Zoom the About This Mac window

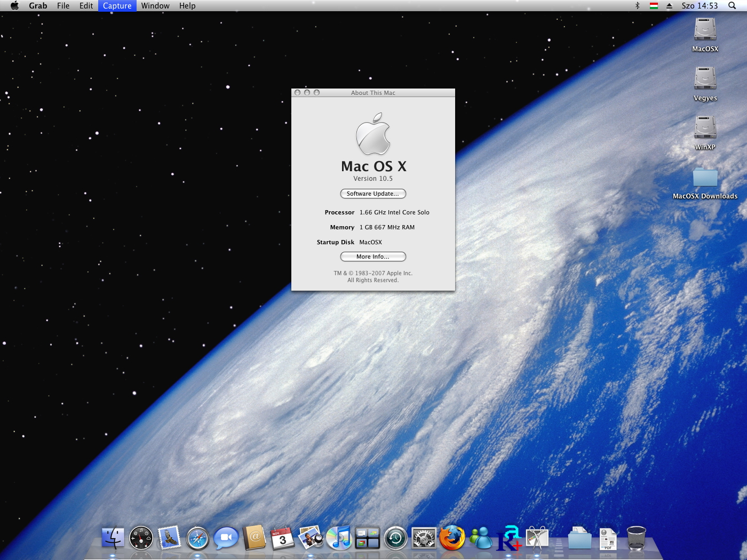(316, 92)
